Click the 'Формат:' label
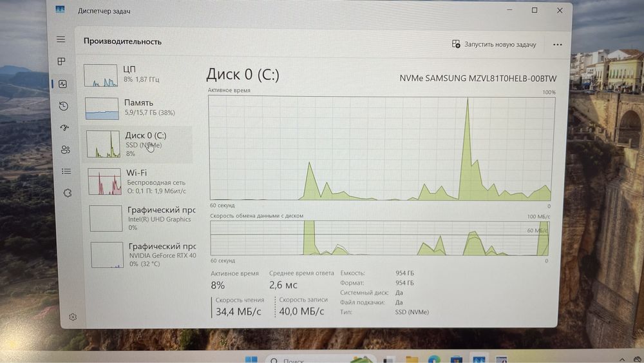 point(352,283)
